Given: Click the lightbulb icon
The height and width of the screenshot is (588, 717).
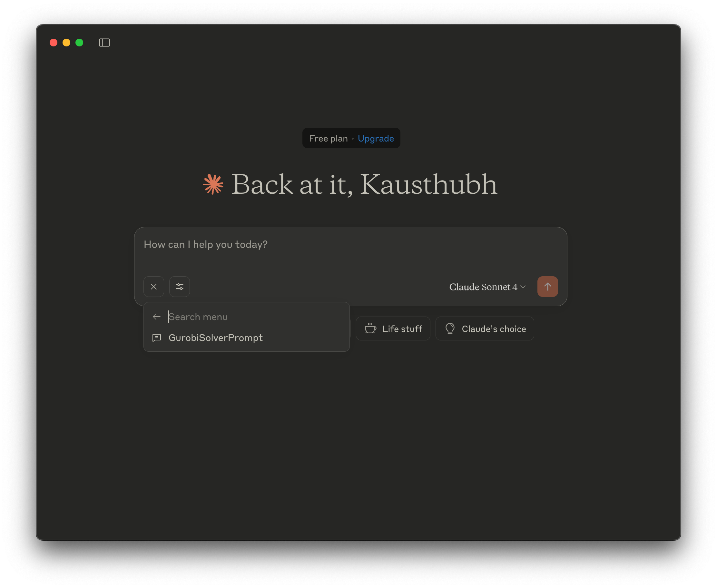Looking at the screenshot, I should pos(450,328).
